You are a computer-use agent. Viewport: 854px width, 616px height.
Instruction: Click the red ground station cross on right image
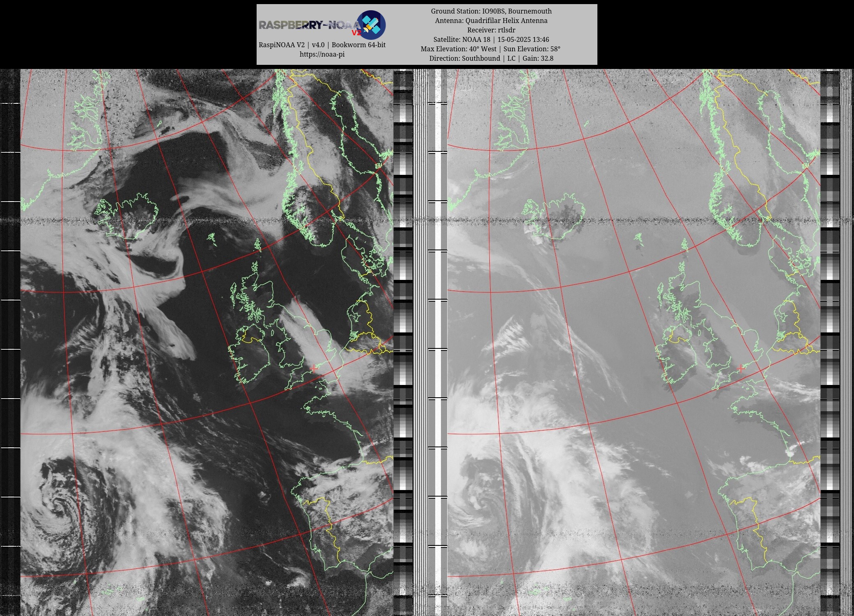[741, 368]
